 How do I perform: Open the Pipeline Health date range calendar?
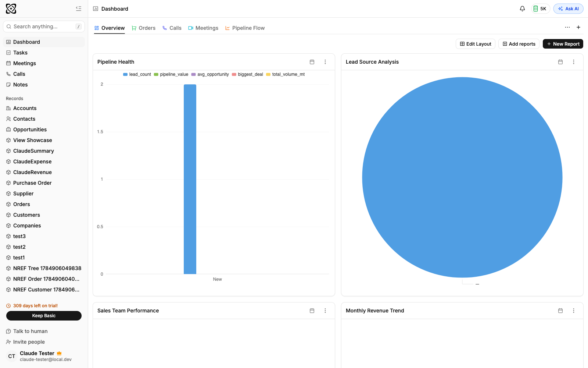tap(312, 62)
